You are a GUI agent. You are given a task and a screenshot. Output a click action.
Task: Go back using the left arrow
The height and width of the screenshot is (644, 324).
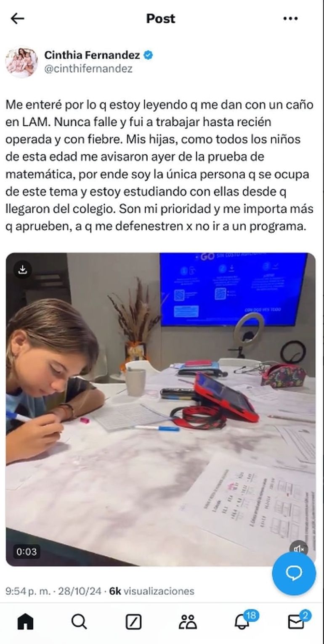click(x=17, y=18)
